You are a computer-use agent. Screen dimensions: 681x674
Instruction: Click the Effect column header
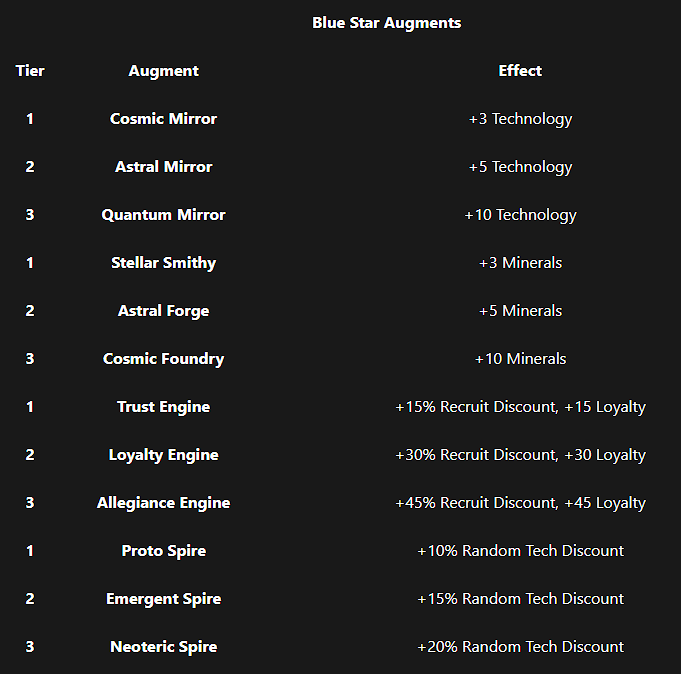pyautogui.click(x=520, y=71)
